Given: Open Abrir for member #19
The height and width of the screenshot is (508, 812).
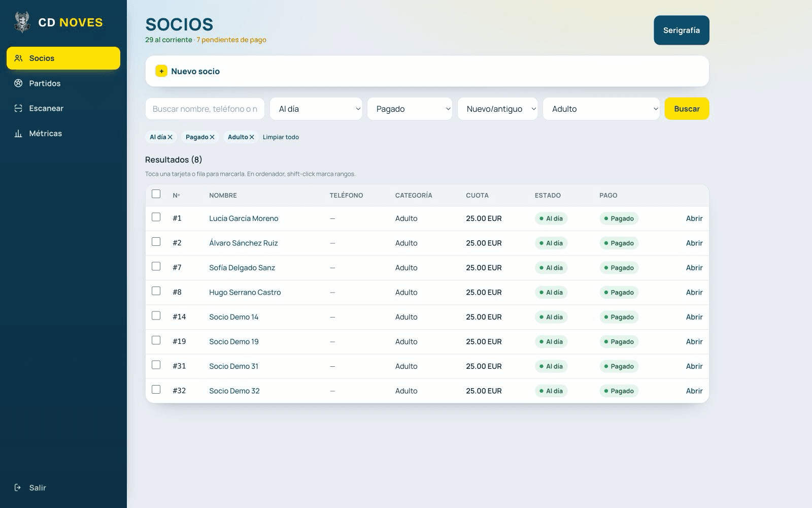Looking at the screenshot, I should pos(694,342).
